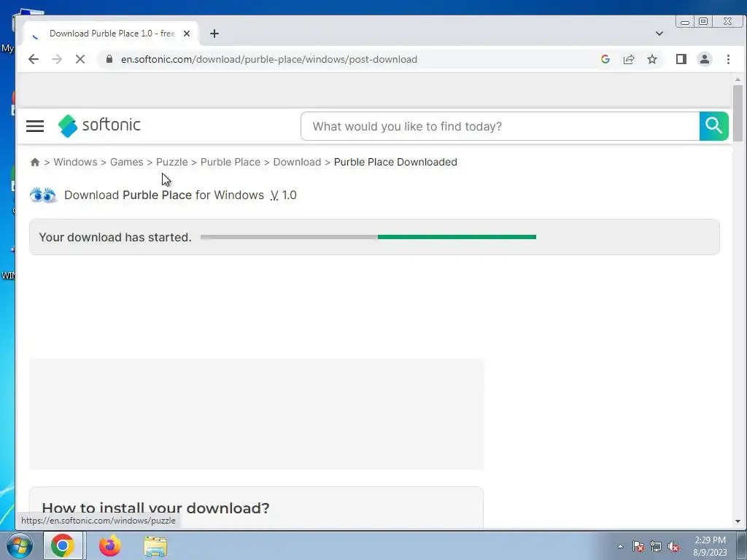Open the Chrome profile avatar menu
747x560 pixels.
[x=705, y=59]
